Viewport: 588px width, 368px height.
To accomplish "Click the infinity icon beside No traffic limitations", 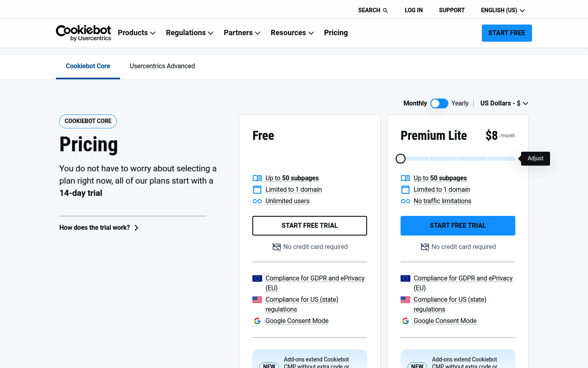I will click(405, 201).
